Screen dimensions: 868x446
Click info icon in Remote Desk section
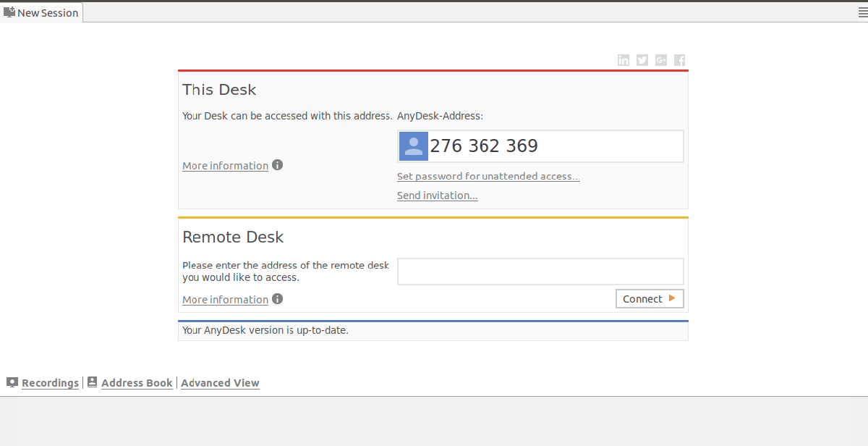click(277, 299)
